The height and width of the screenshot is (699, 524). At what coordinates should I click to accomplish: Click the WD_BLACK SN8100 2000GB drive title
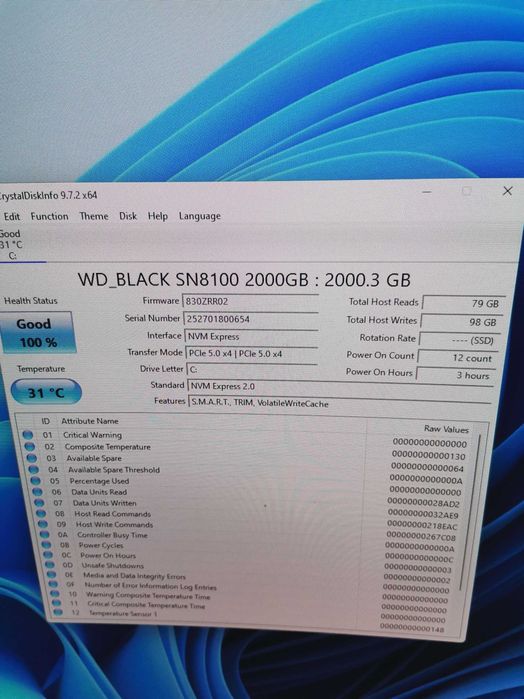point(244,280)
